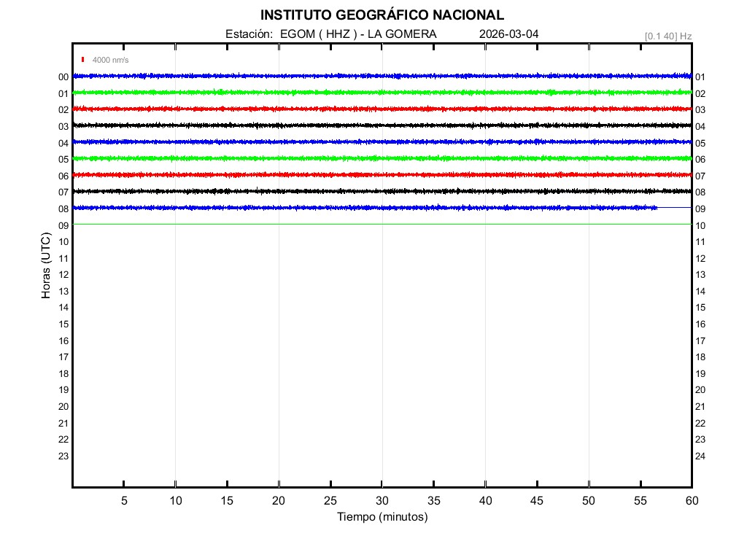
Task: Click the INSTITUTO GEOGRÁFICO NACIONAL title
Action: [x=382, y=15]
